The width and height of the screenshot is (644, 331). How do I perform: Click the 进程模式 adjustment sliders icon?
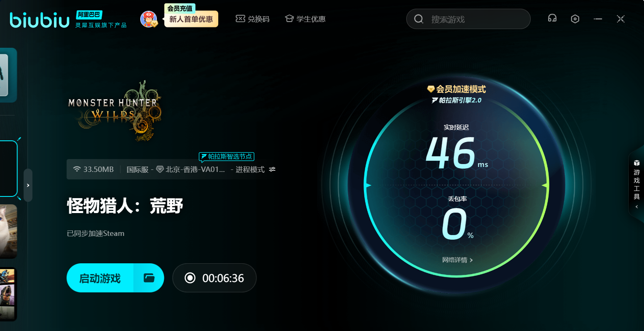coord(272,169)
